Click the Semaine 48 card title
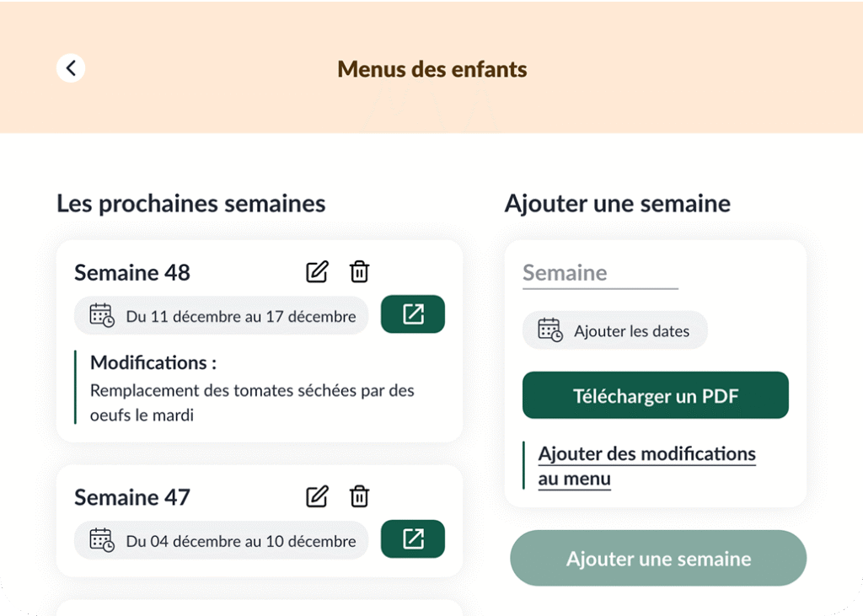The height and width of the screenshot is (616, 863). [x=132, y=272]
